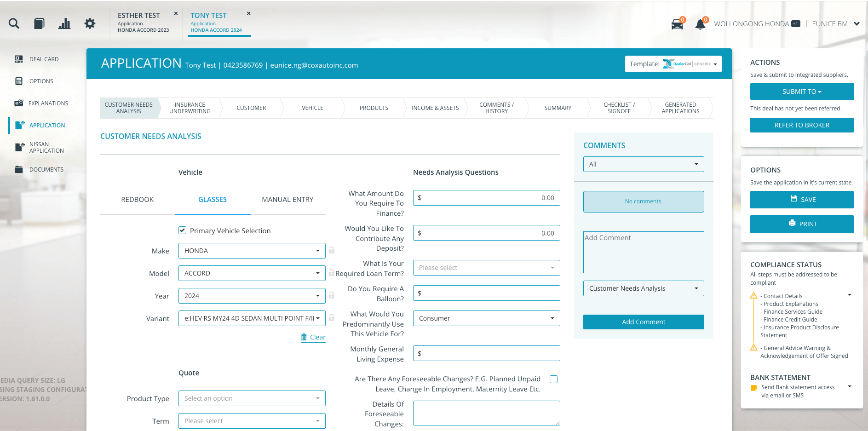Switch to Insurance Underwriting step

[x=190, y=108]
